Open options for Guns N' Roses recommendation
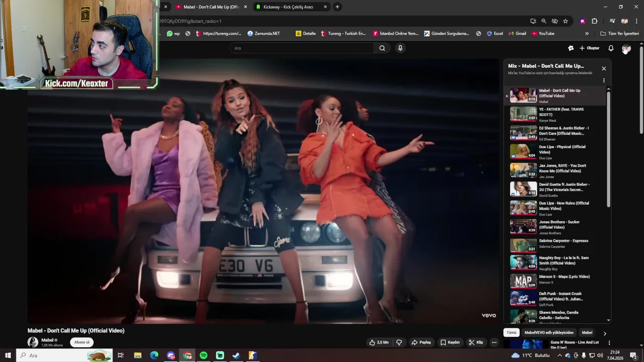This screenshot has width=644, height=362. (609, 343)
